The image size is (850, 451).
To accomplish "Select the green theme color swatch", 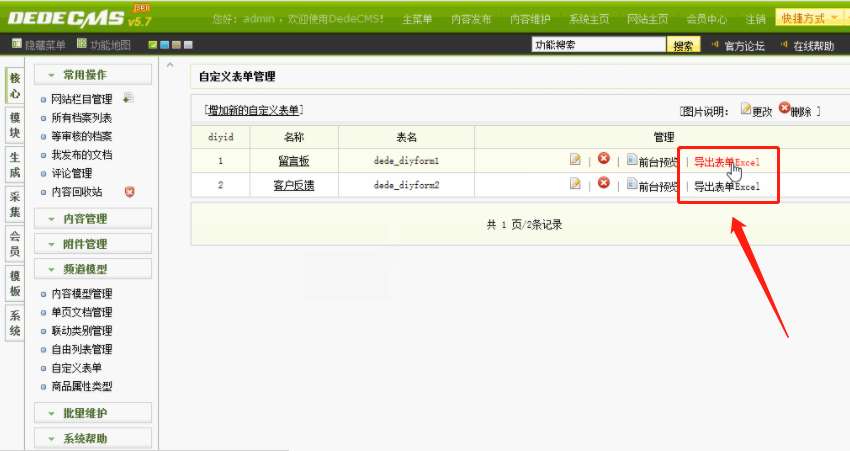I will coord(152,45).
